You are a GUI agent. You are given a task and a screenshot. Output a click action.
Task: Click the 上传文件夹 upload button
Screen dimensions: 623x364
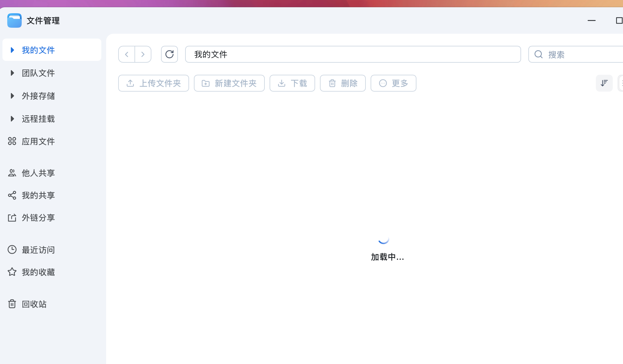tap(153, 83)
